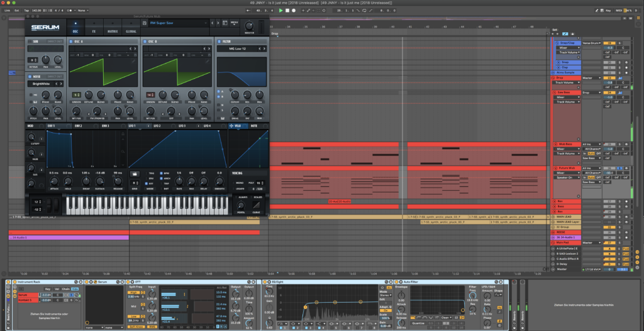Select next noise sample after BrightWhite
Screen dimensions: 644x331
[x=61, y=84]
